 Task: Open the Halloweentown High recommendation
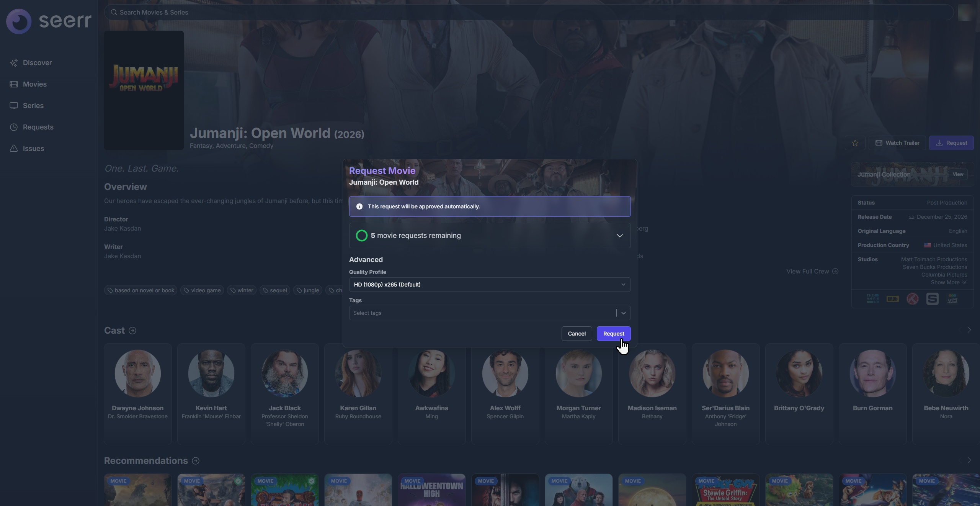[x=432, y=490]
